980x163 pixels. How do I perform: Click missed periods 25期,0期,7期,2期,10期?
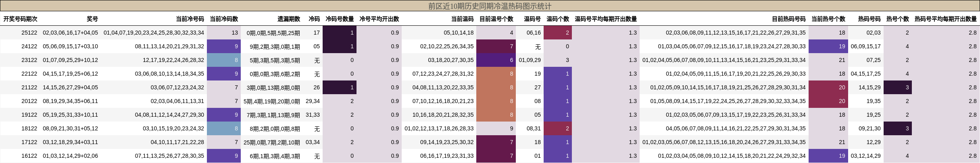[272, 142]
